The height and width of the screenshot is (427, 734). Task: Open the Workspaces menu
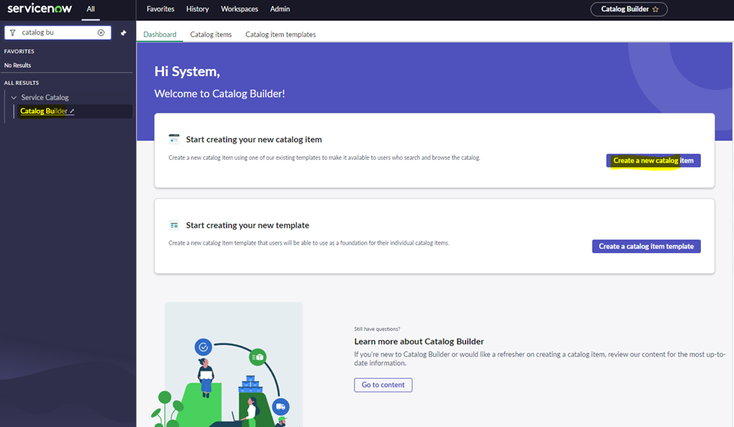[x=239, y=9]
